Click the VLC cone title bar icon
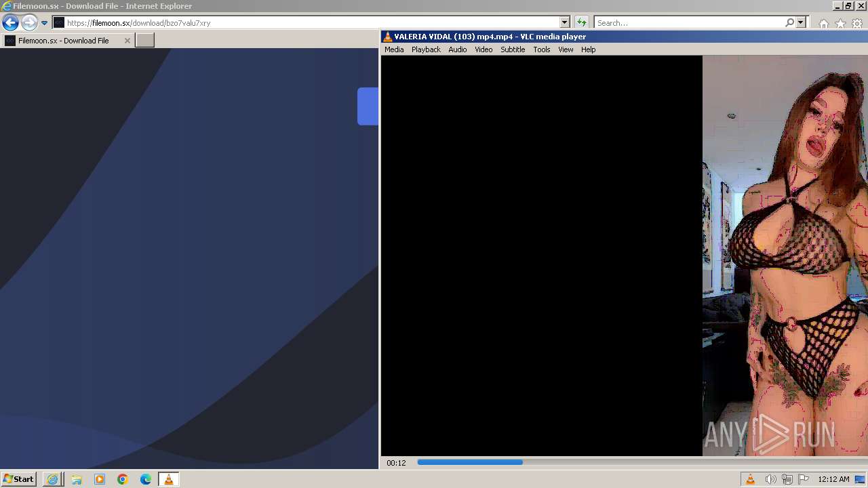Screen dimensions: 868x488 tap(387, 37)
